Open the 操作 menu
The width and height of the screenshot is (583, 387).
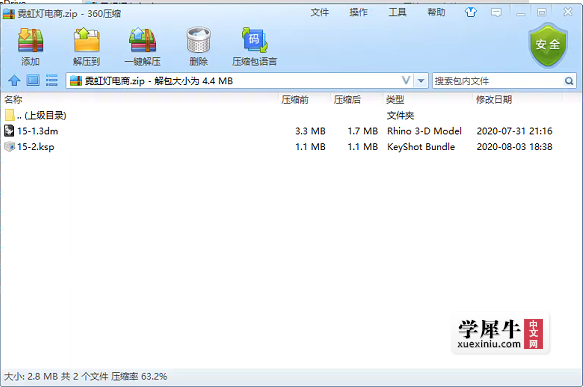(x=358, y=12)
